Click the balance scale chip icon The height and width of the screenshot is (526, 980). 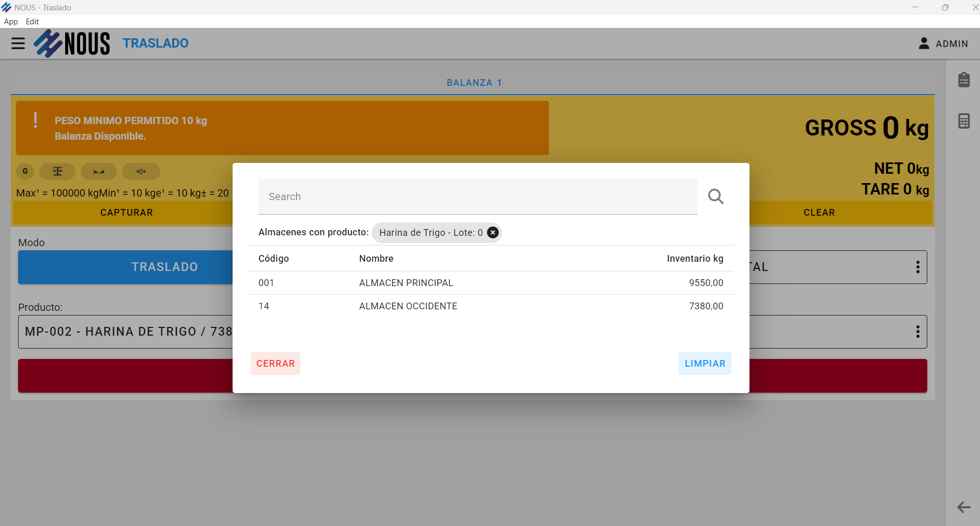(x=57, y=171)
